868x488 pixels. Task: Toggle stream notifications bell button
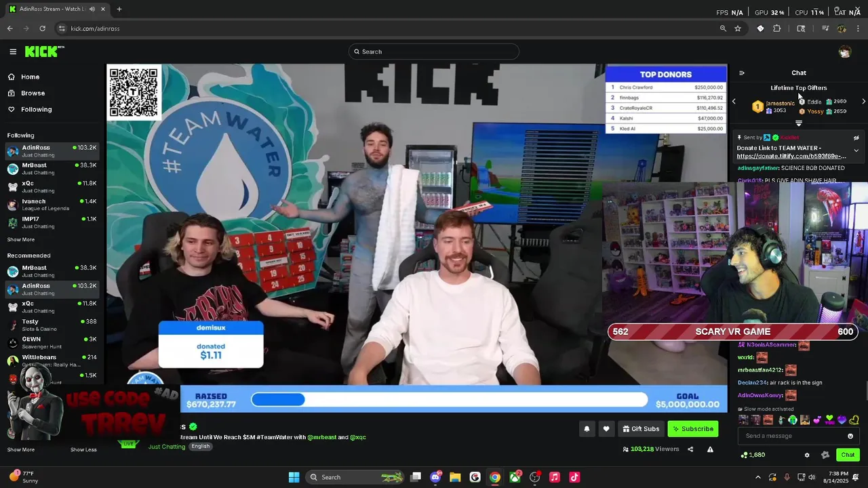point(587,428)
